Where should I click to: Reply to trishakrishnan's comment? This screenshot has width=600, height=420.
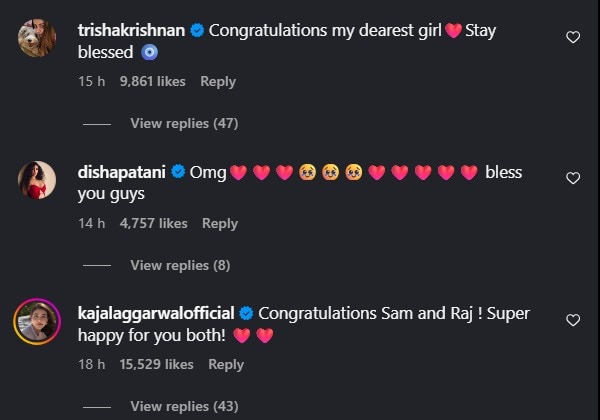tap(217, 81)
